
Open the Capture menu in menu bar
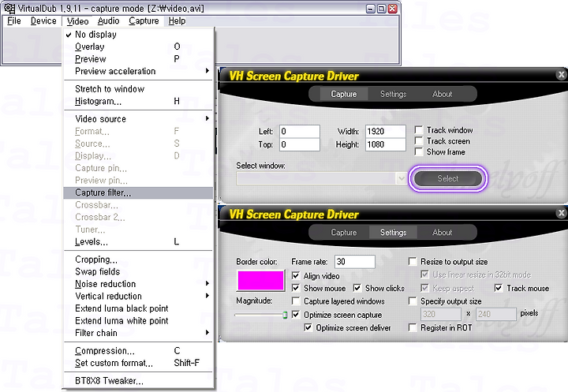coord(144,21)
